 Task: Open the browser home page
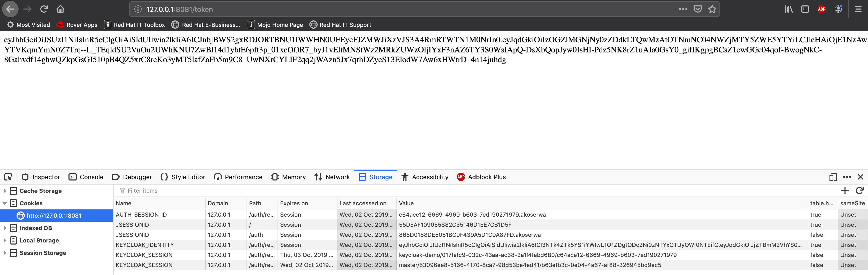click(x=60, y=9)
